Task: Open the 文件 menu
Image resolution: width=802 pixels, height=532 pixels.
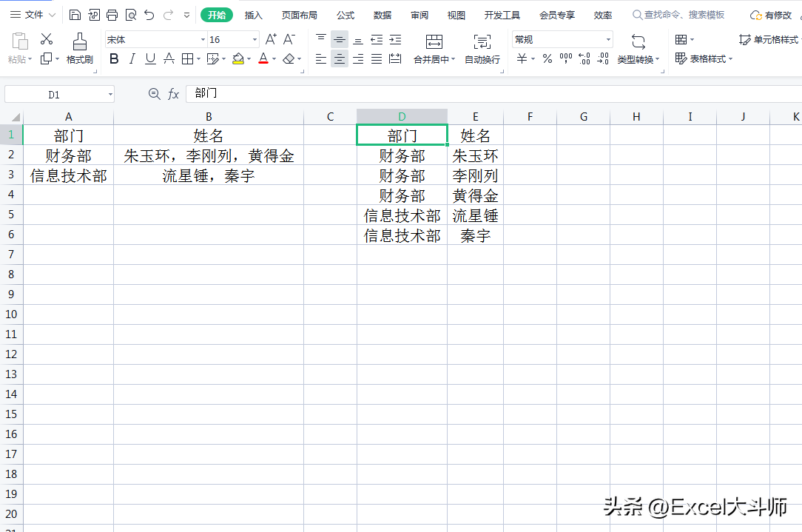Action: pyautogui.click(x=33, y=15)
